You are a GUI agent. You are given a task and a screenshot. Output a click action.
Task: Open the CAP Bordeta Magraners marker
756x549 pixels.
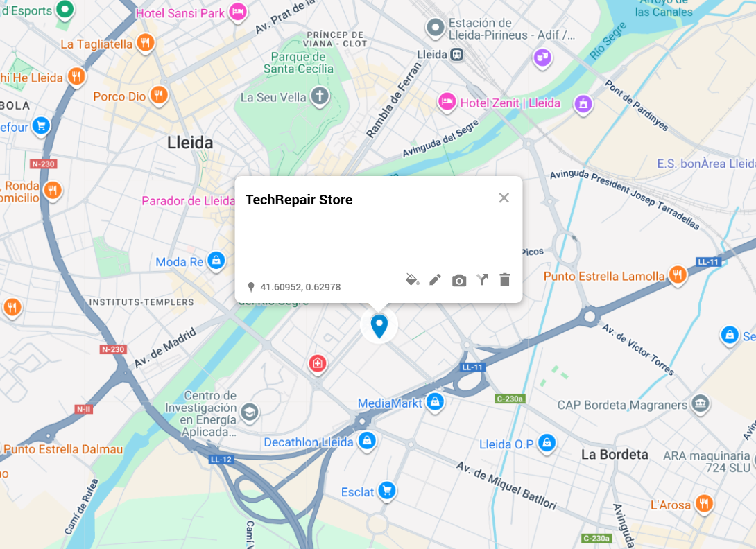[700, 403]
